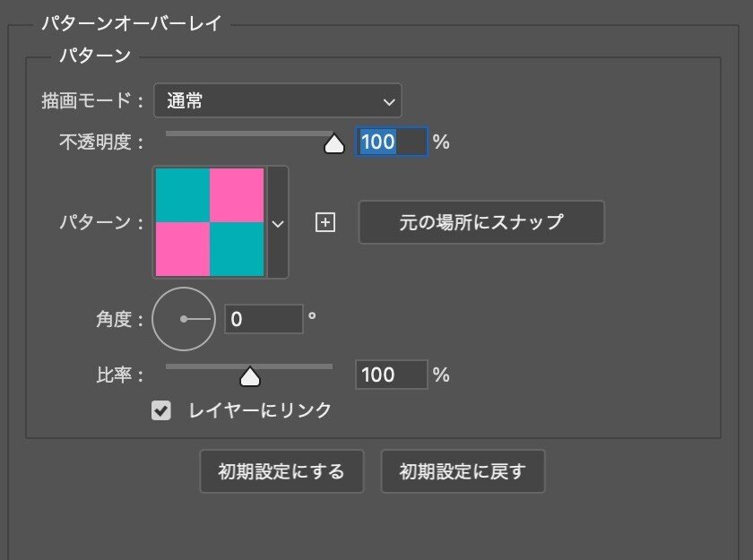Click the 不透明度 label text

click(x=101, y=142)
